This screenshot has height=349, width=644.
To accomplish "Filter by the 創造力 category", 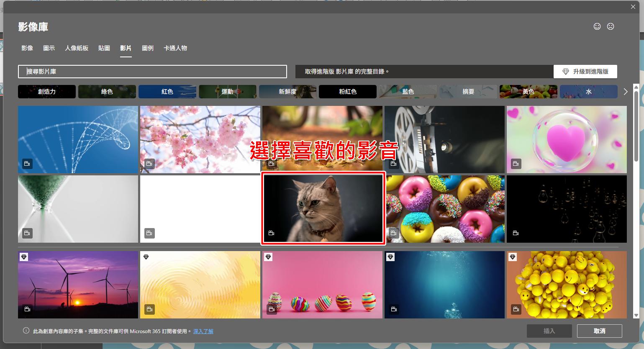I will pyautogui.click(x=47, y=92).
